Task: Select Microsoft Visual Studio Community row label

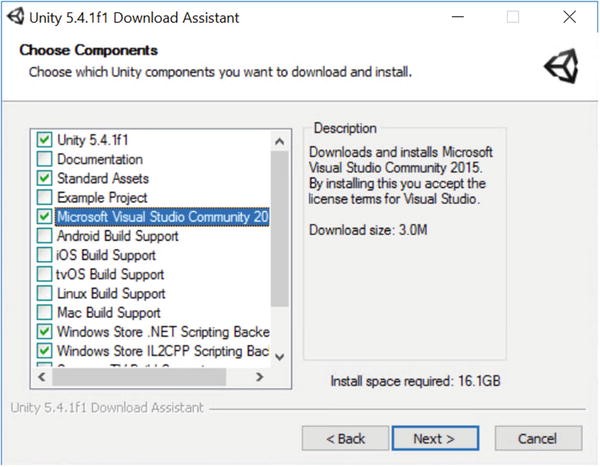Action: 163,217
